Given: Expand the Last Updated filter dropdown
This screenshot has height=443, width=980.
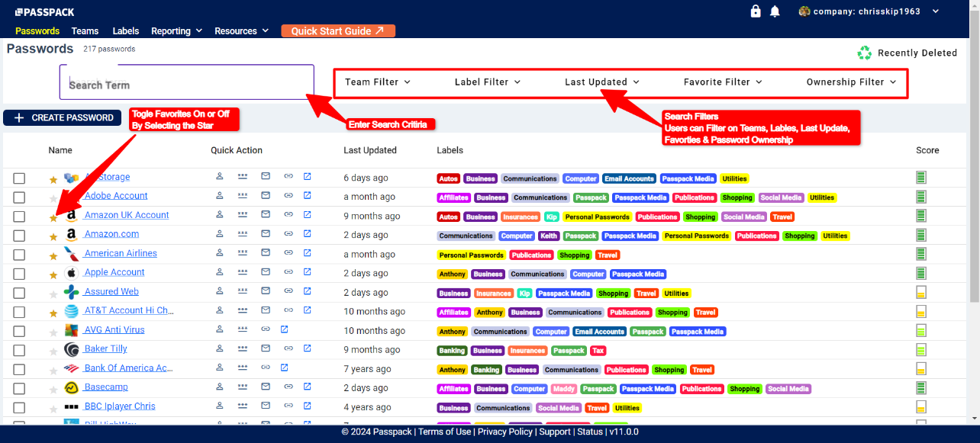Looking at the screenshot, I should (602, 82).
